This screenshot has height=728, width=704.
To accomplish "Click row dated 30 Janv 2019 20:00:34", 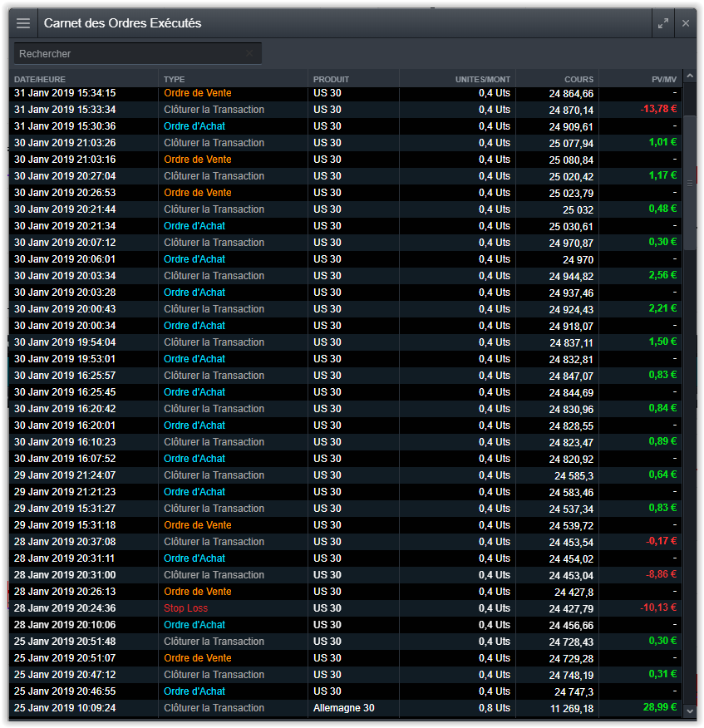I will (x=346, y=326).
